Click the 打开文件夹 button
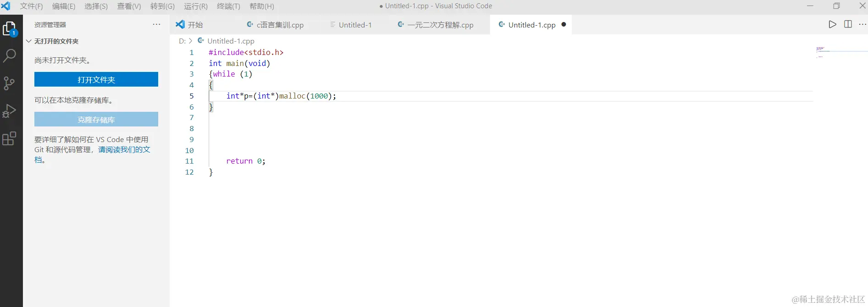The height and width of the screenshot is (307, 868). click(96, 79)
